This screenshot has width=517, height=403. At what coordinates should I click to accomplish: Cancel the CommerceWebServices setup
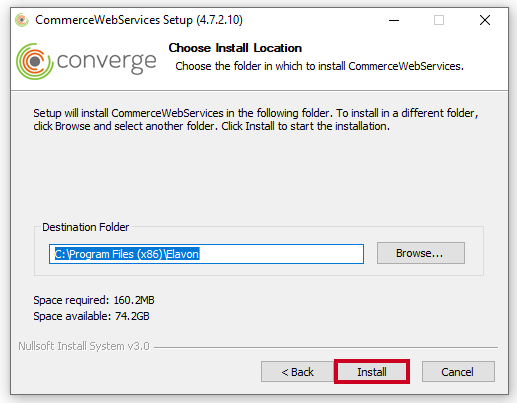458,372
